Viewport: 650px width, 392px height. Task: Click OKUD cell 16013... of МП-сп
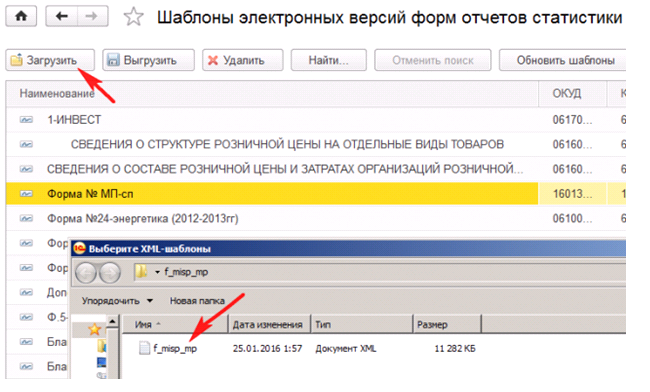point(572,194)
